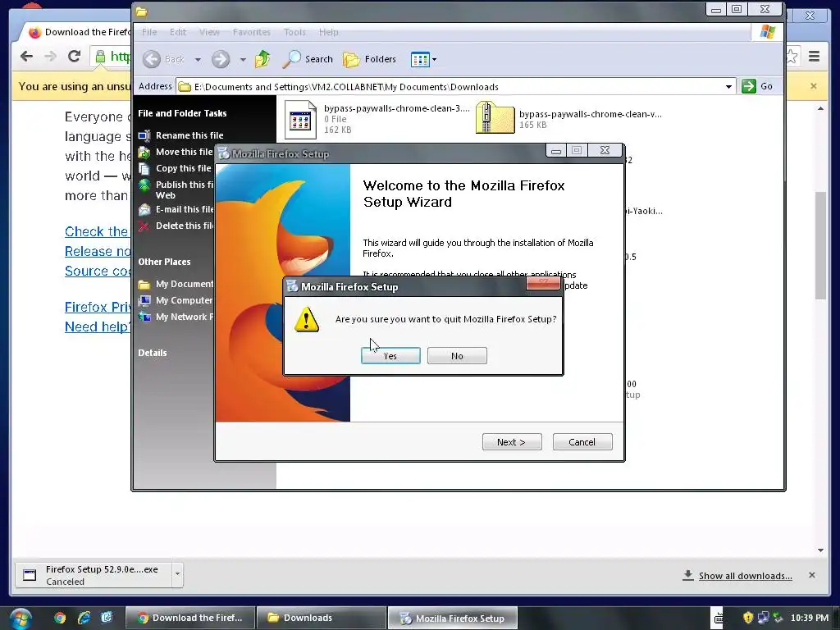Choose No in quit confirmation dialog
Screen dimensions: 840x630
point(457,356)
